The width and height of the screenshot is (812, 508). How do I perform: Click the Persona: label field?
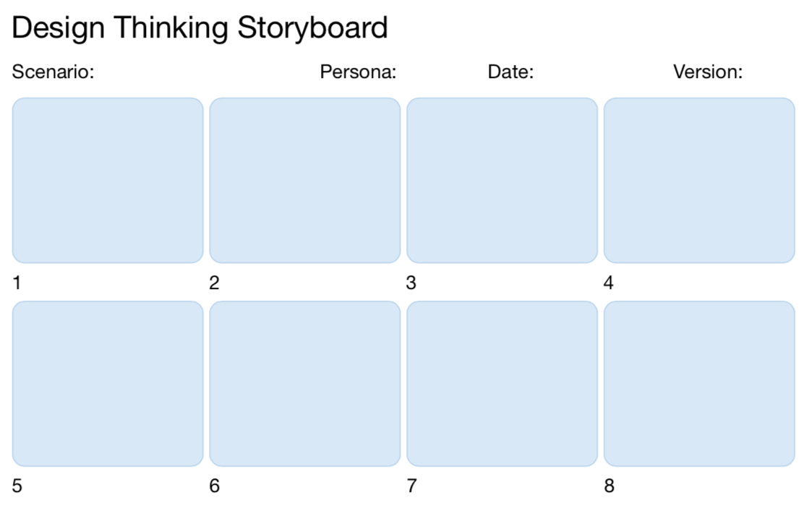(358, 72)
